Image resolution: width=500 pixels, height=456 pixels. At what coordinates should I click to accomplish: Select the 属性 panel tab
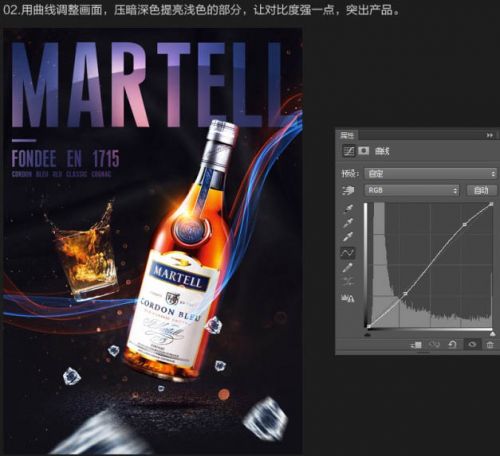(347, 135)
